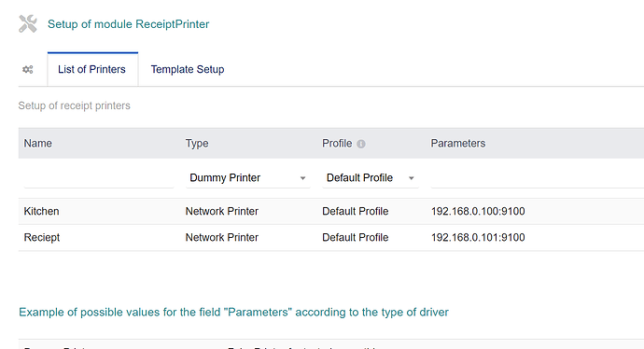The width and height of the screenshot is (644, 349).
Task: Click the Reciept printer name
Action: (42, 237)
